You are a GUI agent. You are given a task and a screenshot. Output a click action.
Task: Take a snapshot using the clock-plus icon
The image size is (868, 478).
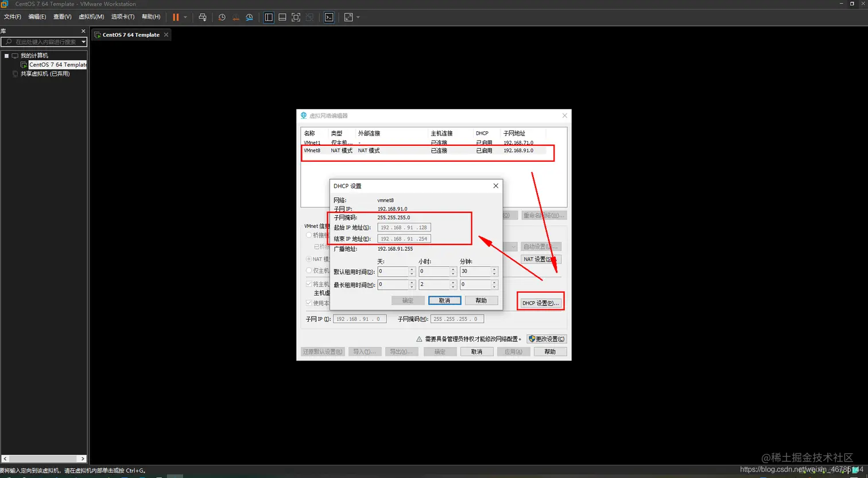point(222,17)
